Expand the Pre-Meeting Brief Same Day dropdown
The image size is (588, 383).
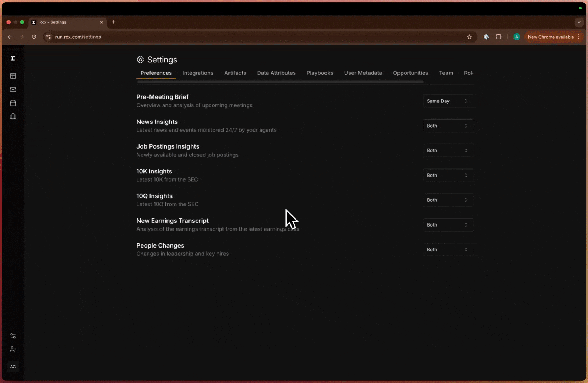(x=447, y=101)
